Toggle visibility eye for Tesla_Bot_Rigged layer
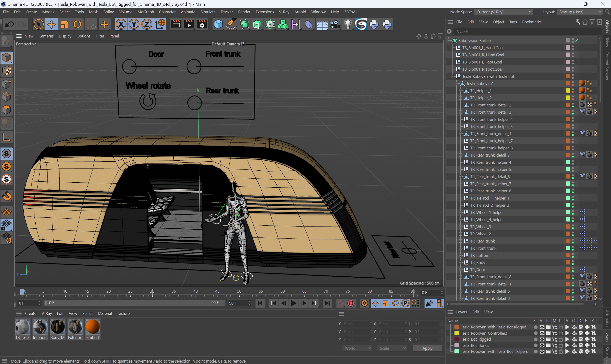Image resolution: width=611 pixels, height=364 pixels. [x=542, y=339]
